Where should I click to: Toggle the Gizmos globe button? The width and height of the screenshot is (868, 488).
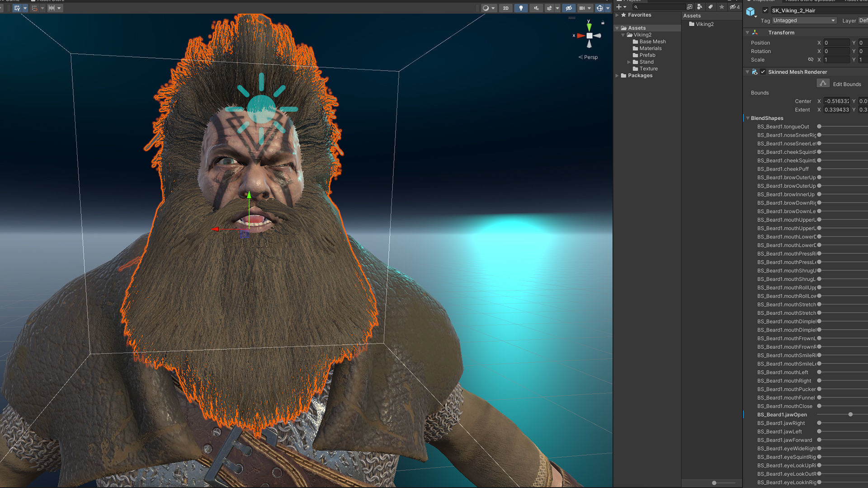[599, 8]
